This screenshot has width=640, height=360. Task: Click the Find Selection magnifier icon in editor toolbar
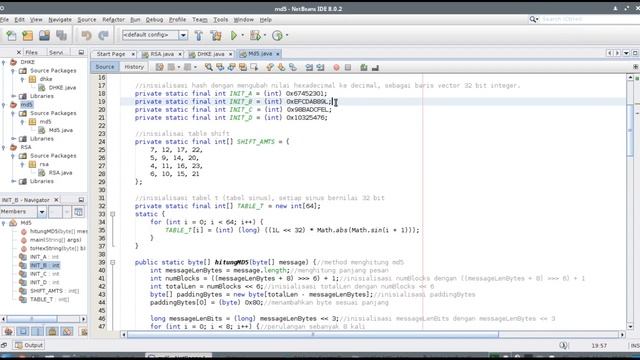209,67
